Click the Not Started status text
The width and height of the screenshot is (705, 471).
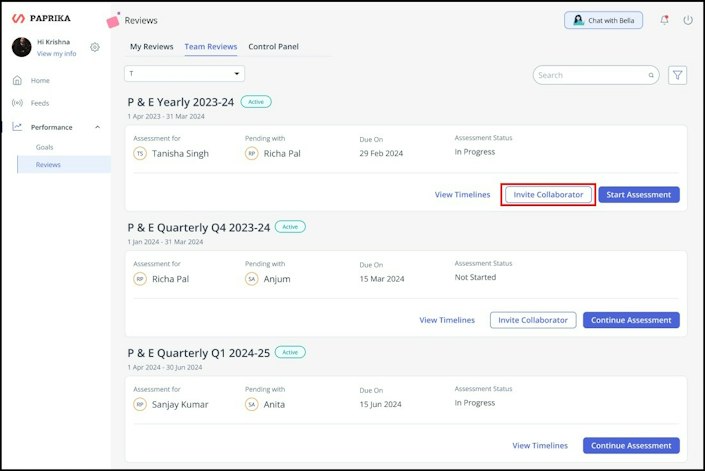coord(475,277)
